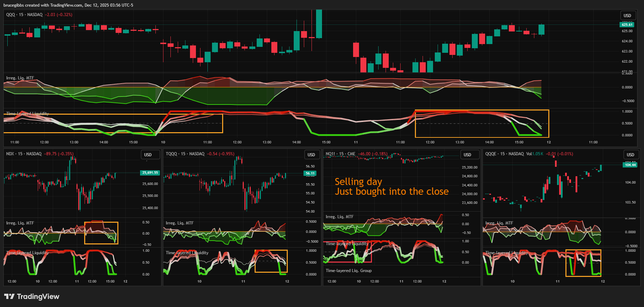Click the NDX · 15 · NASDAQ symbol title
The height and width of the screenshot is (307, 644).
pos(24,154)
